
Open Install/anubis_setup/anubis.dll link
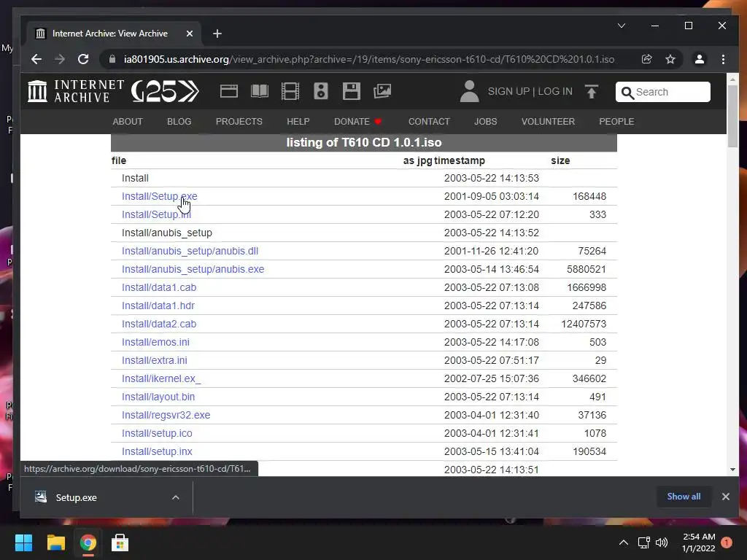190,251
